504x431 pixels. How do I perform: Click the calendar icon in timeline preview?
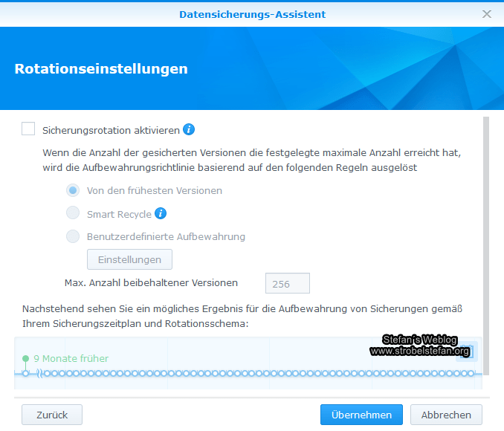click(467, 351)
